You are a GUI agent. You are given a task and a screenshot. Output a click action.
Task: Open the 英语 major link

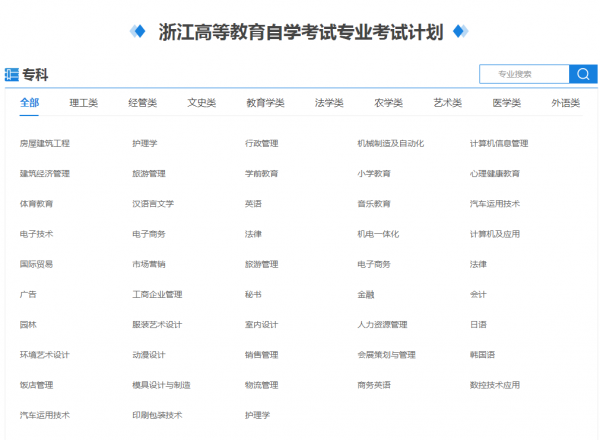pyautogui.click(x=253, y=204)
